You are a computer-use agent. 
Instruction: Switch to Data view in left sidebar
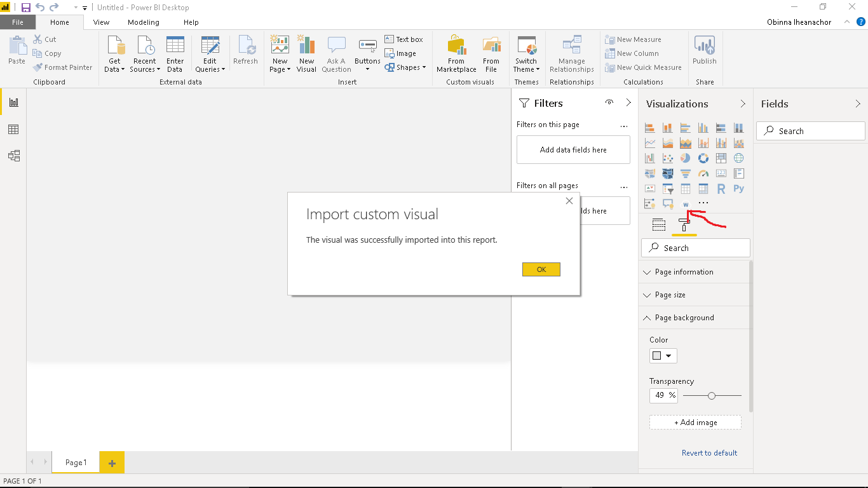13,130
